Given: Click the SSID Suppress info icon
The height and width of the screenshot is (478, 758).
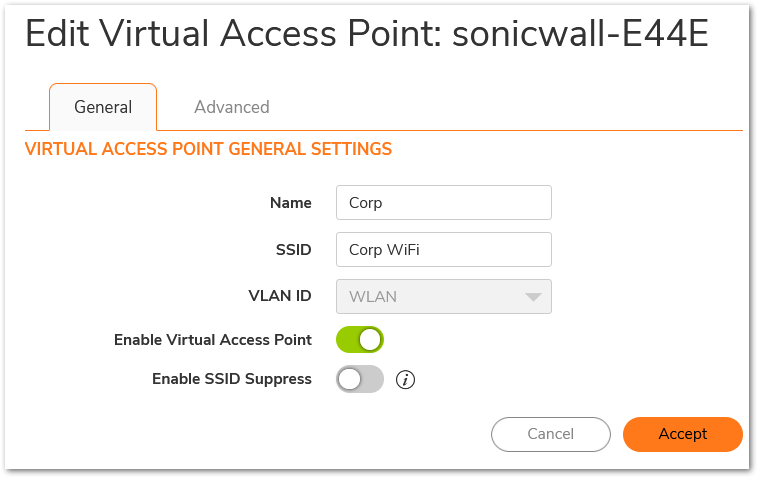Looking at the screenshot, I should [x=405, y=380].
